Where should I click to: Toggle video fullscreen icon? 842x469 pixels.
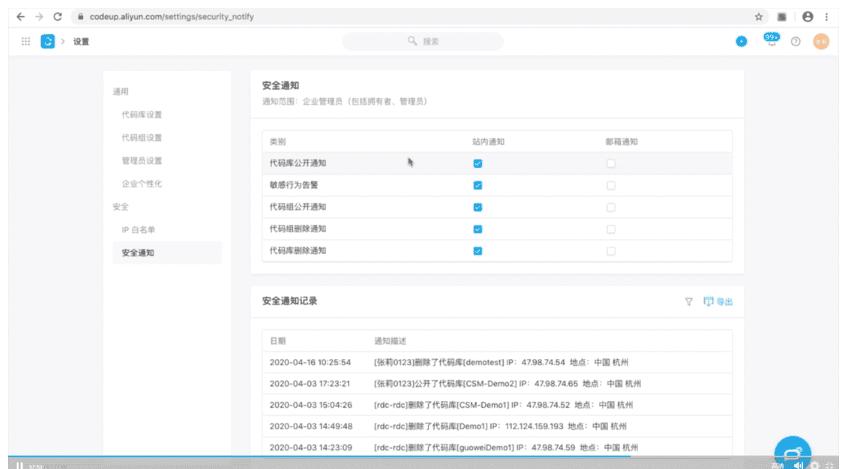[832, 465]
